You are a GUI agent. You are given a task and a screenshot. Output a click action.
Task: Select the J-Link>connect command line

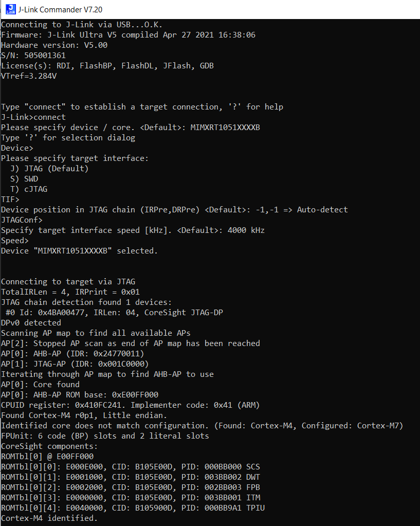tap(33, 117)
